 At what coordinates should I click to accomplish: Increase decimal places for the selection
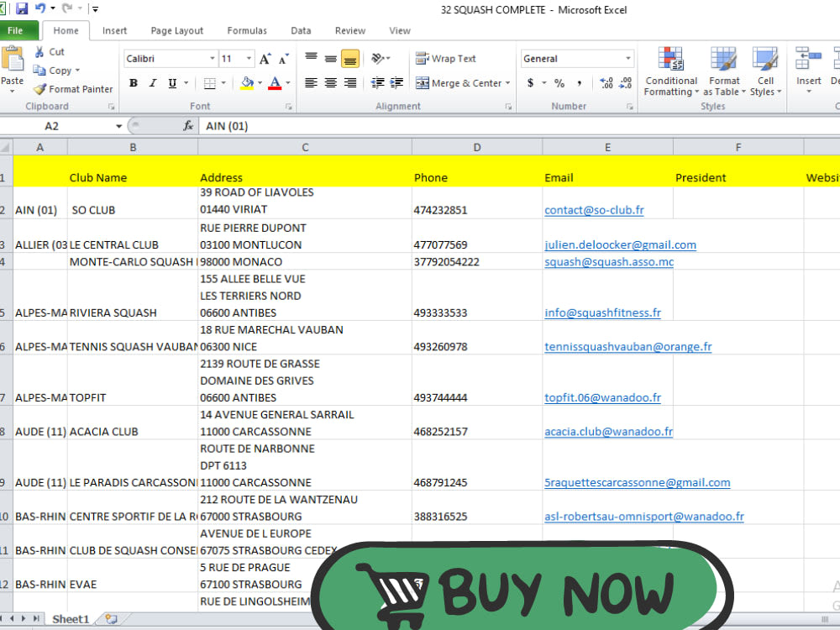[606, 83]
